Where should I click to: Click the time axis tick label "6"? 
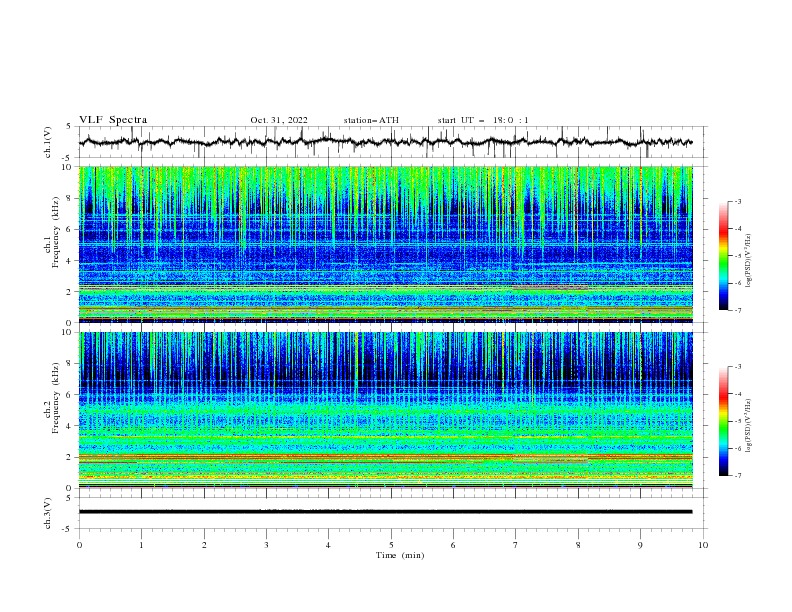tap(453, 545)
